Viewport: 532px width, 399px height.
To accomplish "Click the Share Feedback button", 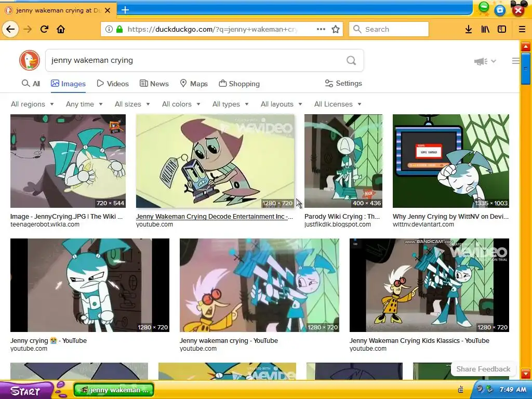I will coord(483,369).
